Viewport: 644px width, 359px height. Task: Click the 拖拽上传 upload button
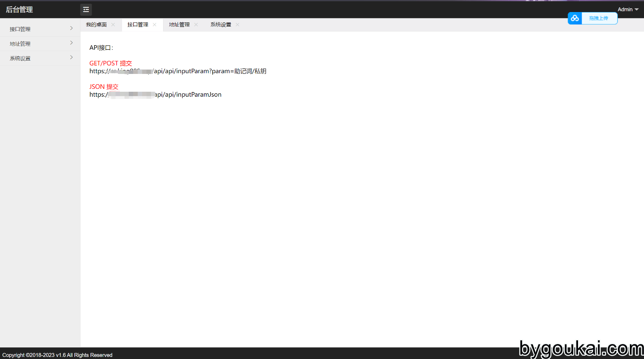click(x=599, y=18)
